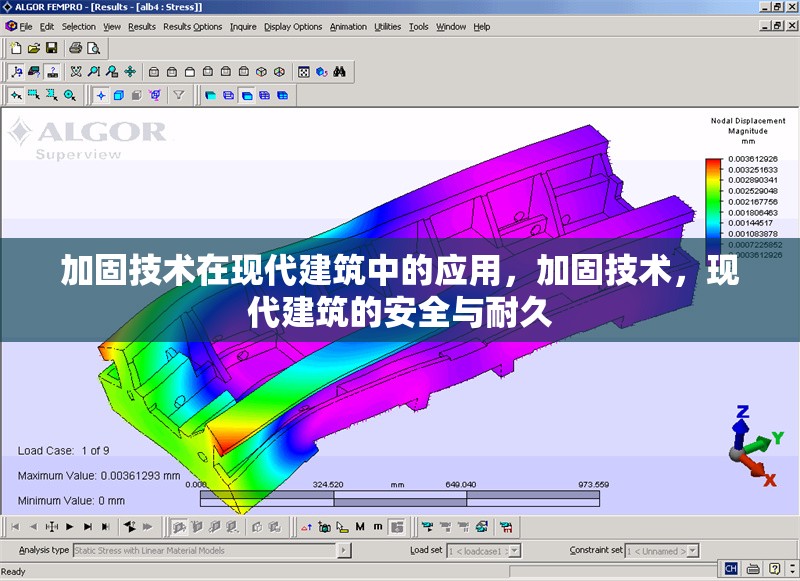Open the Load set dropdown
The width and height of the screenshot is (800, 581).
point(515,551)
